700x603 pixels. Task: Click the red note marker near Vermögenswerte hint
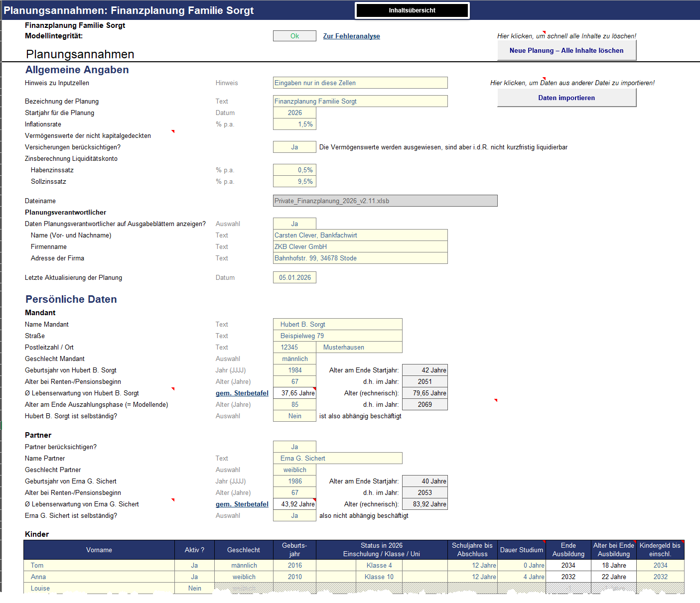point(173,131)
